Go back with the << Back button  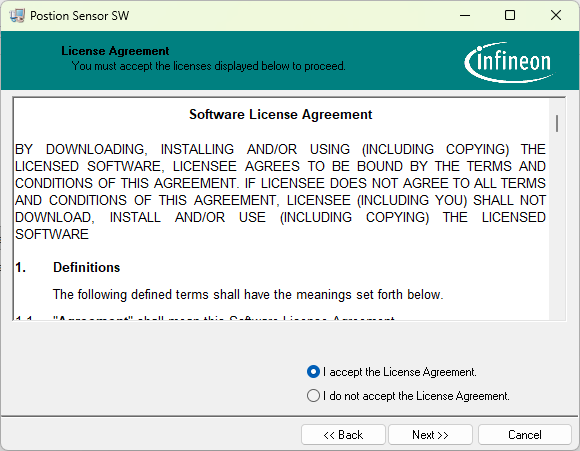343,435
